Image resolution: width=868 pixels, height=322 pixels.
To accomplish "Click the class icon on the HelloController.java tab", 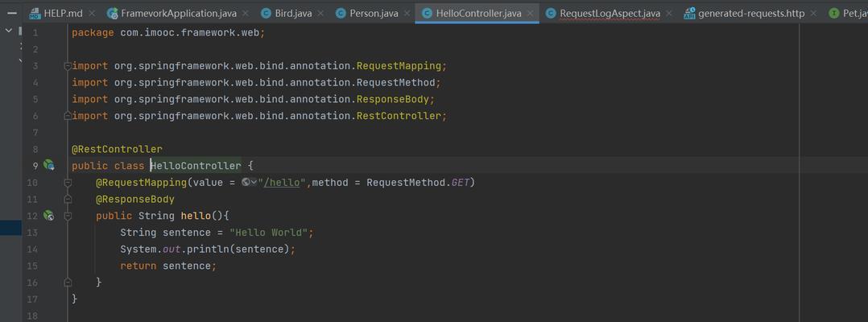I will pos(427,13).
